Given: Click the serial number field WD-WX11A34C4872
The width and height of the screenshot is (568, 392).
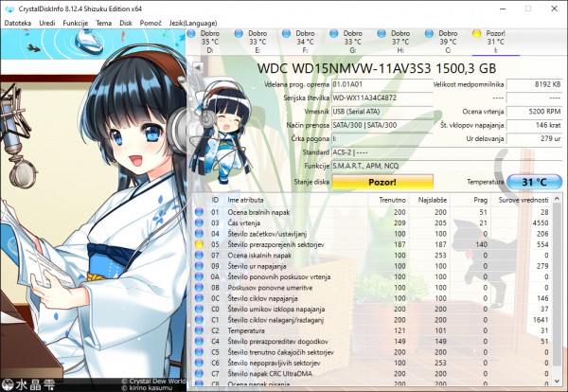Looking at the screenshot, I should tap(382, 98).
